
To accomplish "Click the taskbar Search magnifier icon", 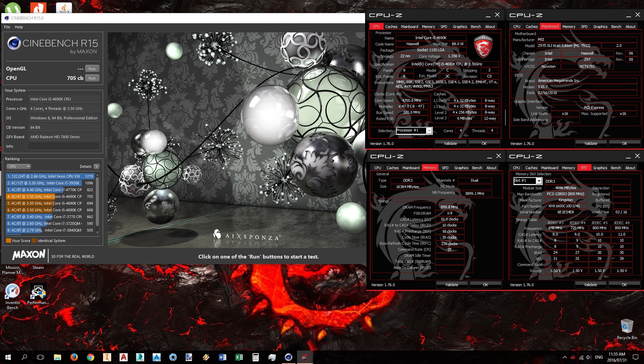I will [24, 357].
